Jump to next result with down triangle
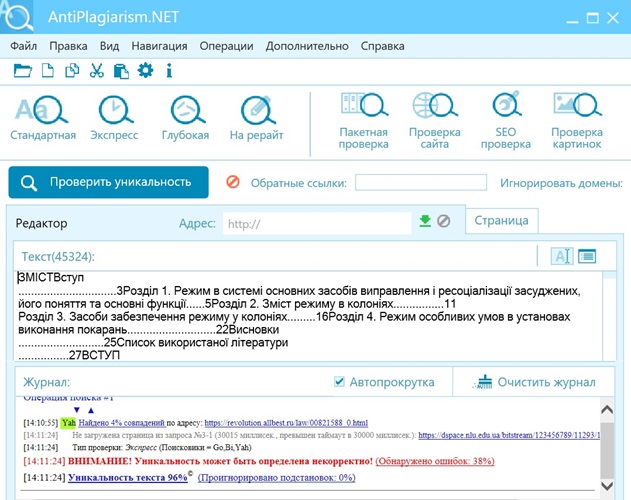This screenshot has width=631, height=500. (x=77, y=410)
